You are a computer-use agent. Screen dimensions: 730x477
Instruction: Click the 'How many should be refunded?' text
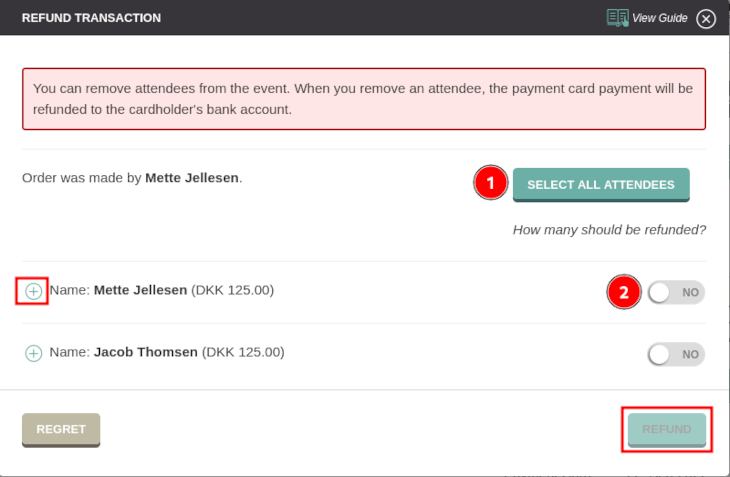coord(609,230)
